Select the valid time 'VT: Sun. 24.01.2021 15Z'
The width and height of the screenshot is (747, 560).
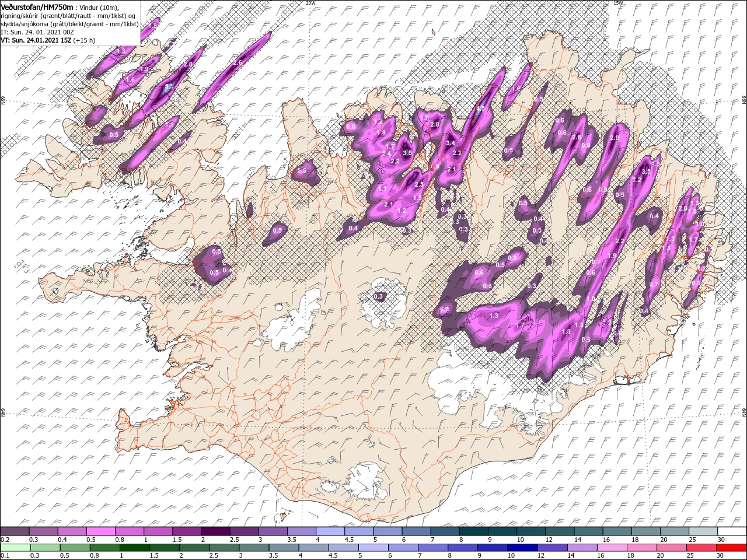(x=36, y=41)
